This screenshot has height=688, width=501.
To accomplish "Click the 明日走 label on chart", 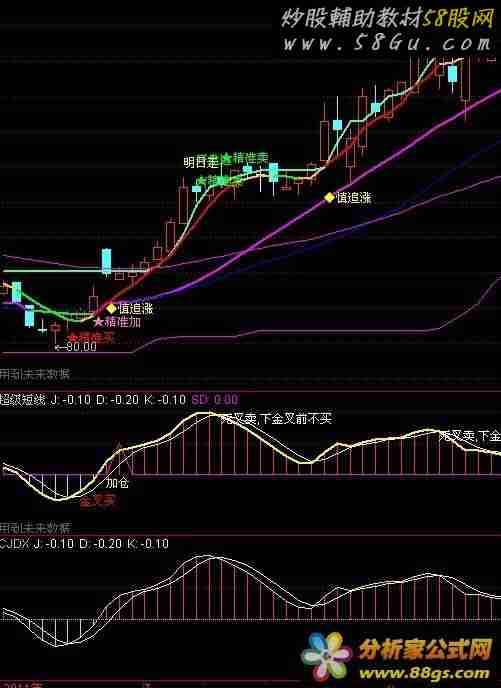I will click(200, 162).
